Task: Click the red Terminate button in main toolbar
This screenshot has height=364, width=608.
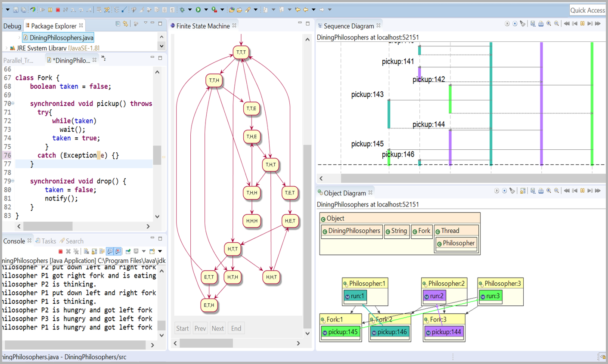Action: 58,9
